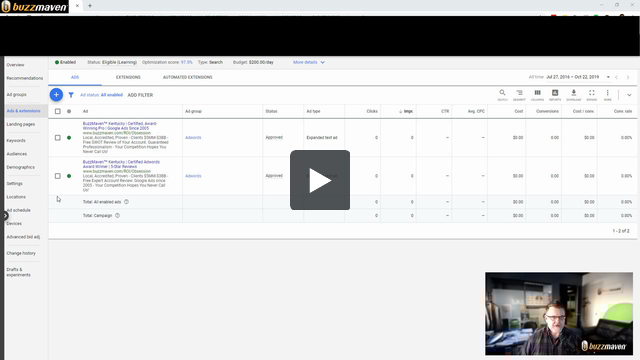Open Overview in the sidebar

click(x=16, y=65)
